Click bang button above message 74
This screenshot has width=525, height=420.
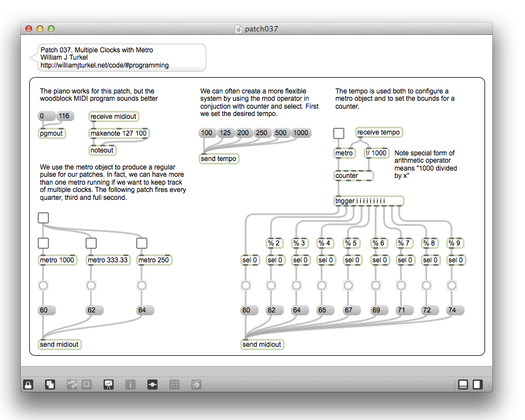452,286
